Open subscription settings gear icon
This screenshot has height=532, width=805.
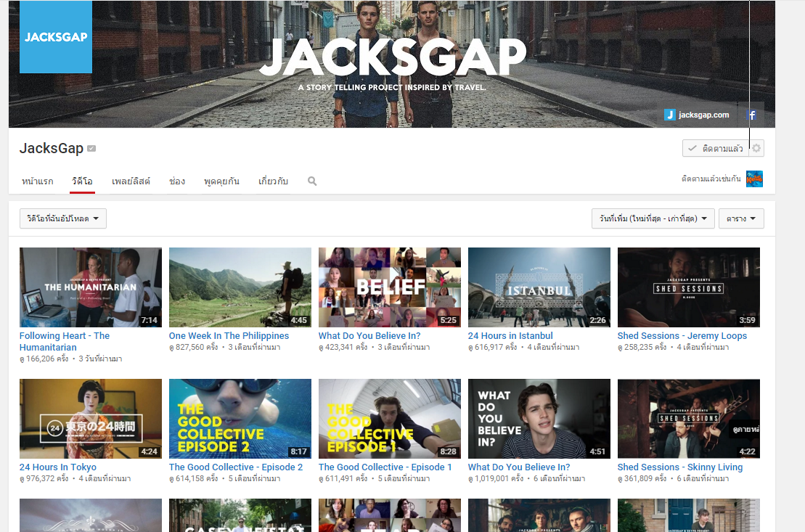(x=757, y=148)
